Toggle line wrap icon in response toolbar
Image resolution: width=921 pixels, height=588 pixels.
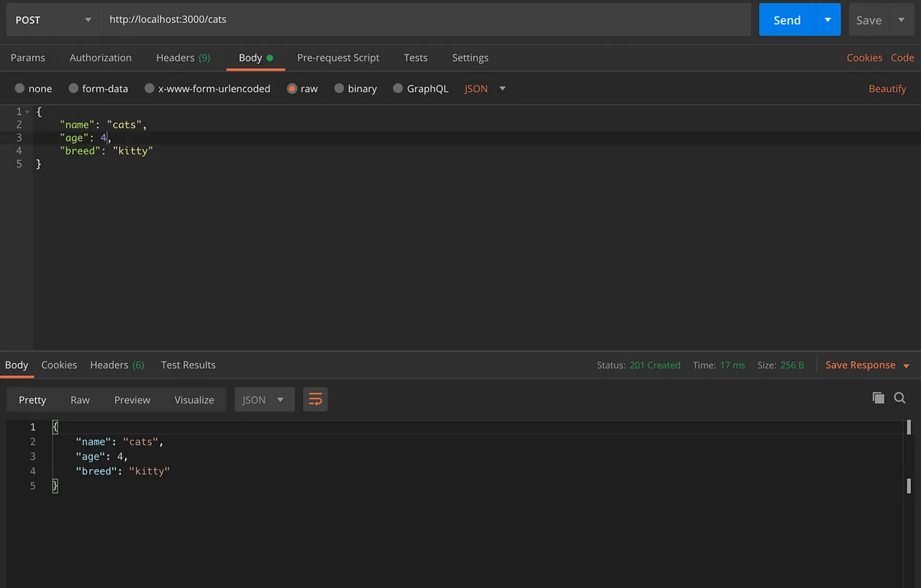315,399
